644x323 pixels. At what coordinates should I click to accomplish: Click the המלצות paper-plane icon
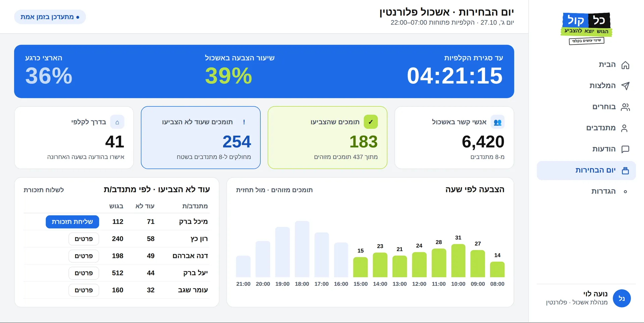tap(625, 86)
